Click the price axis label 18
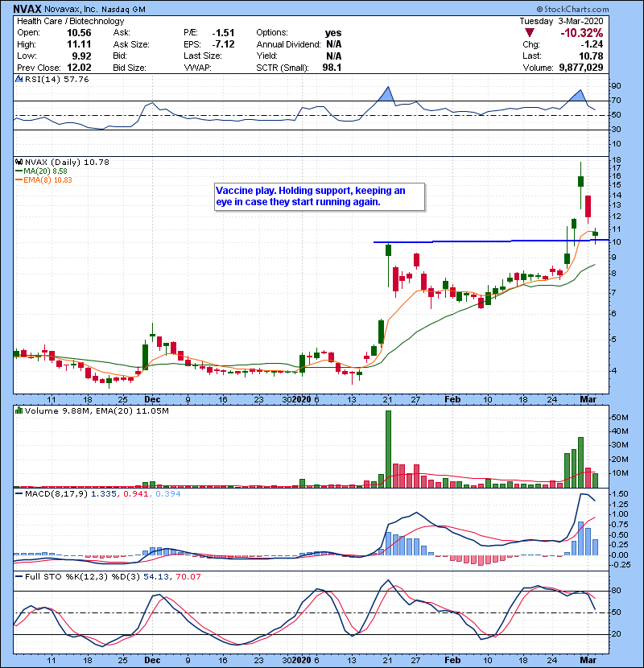 [x=617, y=160]
